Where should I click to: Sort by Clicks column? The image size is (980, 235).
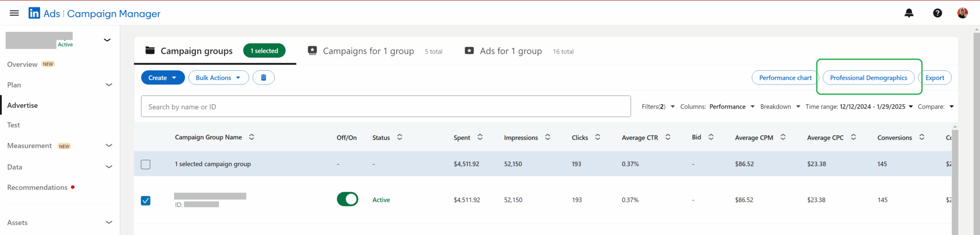598,137
